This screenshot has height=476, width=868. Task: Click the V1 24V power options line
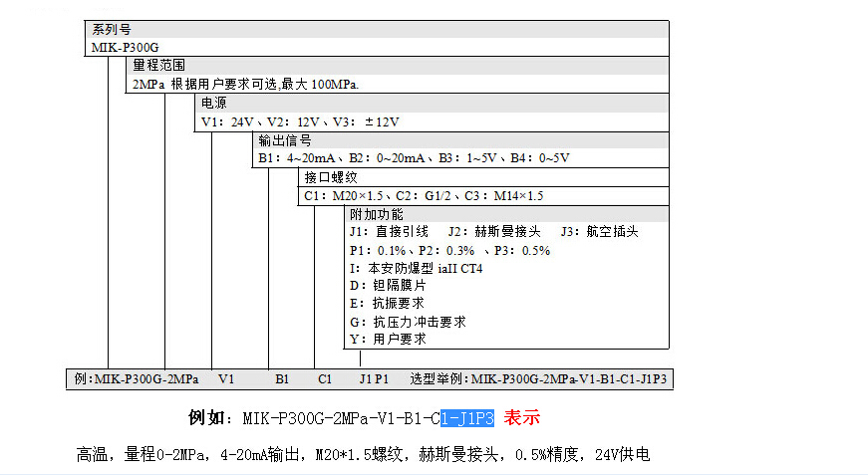pyautogui.click(x=299, y=121)
